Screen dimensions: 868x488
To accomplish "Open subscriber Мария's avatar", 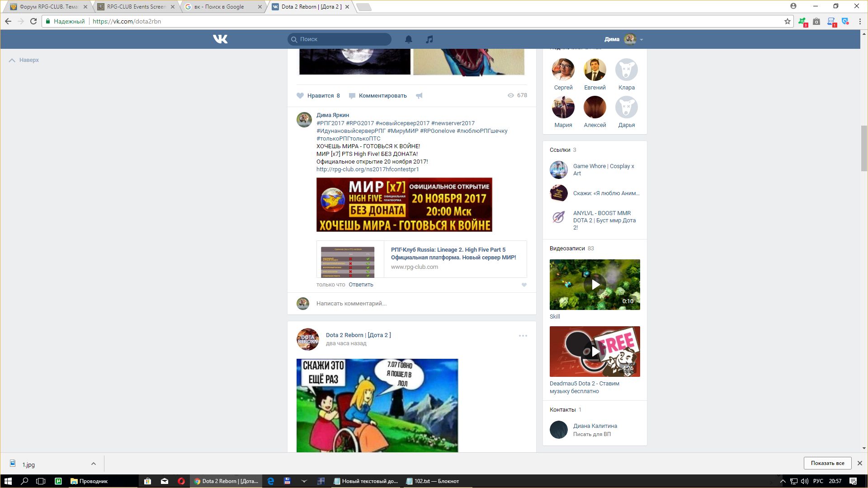I will pos(563,108).
